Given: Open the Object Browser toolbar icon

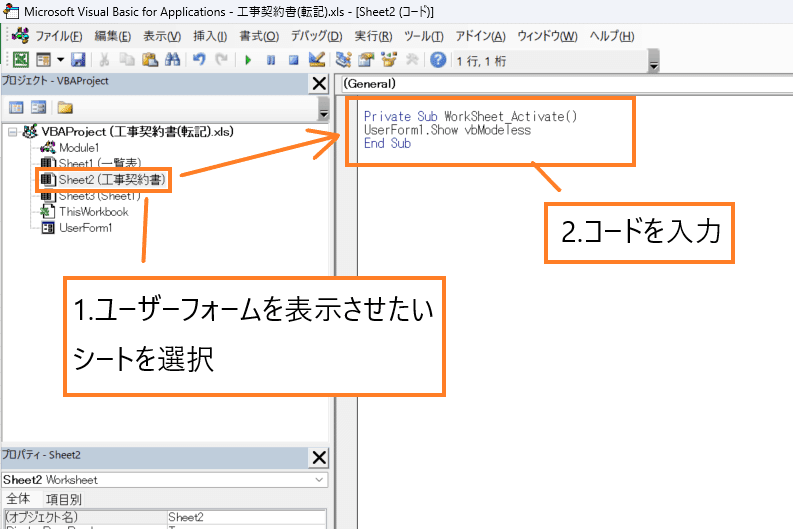Looking at the screenshot, I should pyautogui.click(x=389, y=60).
